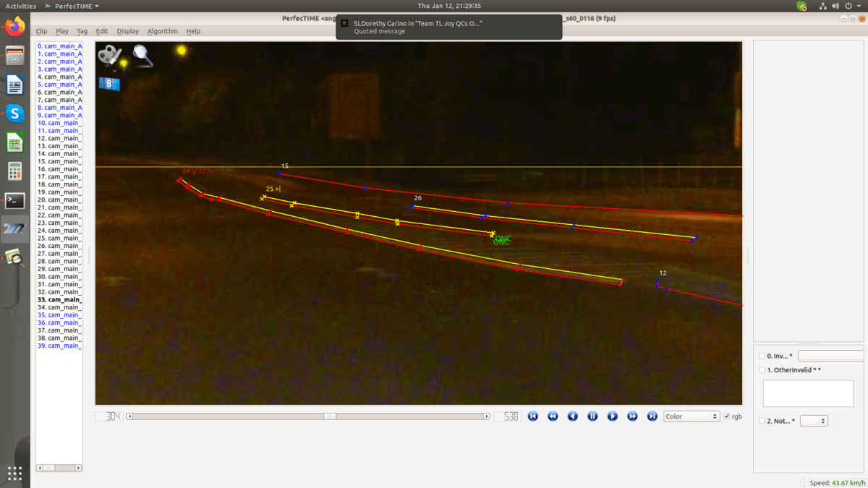
Task: Open the clock and calendar in top bar
Action: click(x=449, y=6)
